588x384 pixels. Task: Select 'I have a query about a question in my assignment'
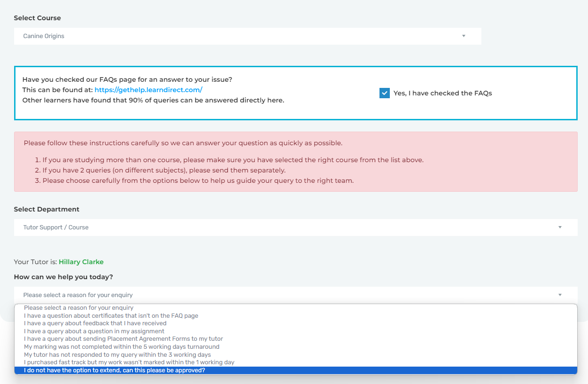(x=296, y=331)
